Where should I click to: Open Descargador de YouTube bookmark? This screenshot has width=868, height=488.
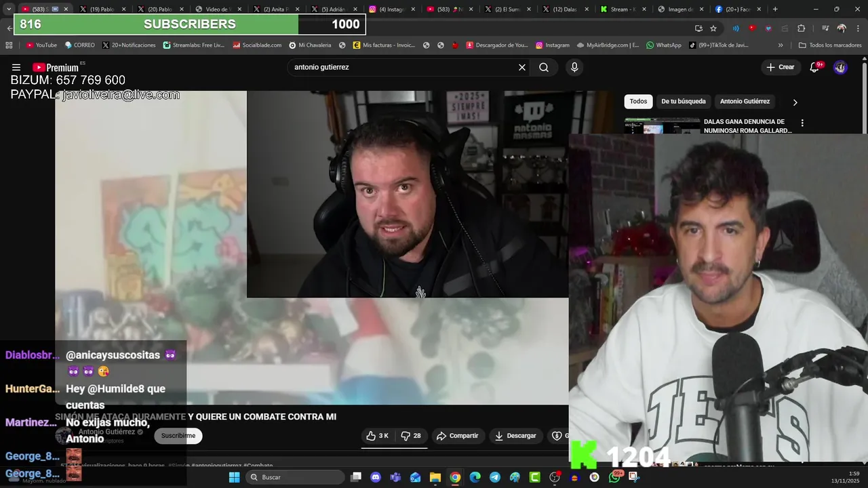497,45
